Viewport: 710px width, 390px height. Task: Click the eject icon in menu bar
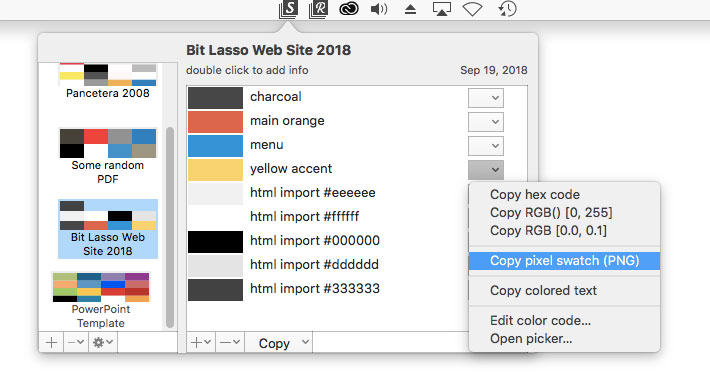(x=410, y=10)
